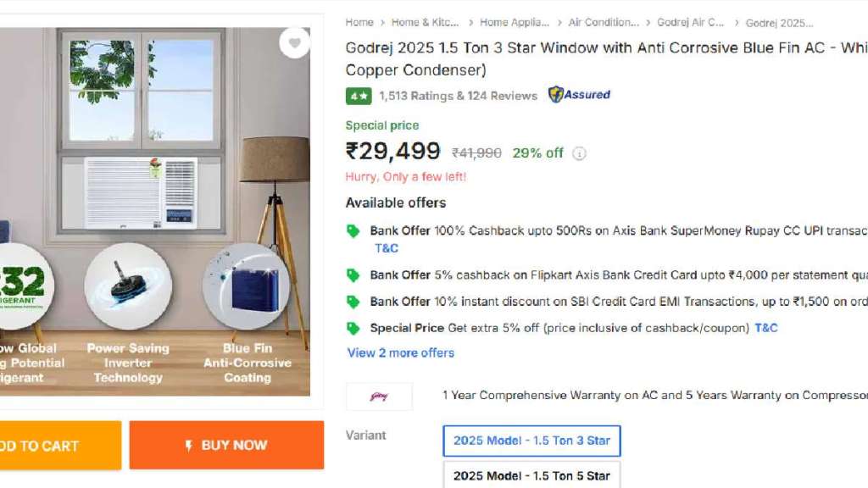Click the Blue Fin Anti-Corrosive Coating icon
868x488 pixels.
pos(246,286)
